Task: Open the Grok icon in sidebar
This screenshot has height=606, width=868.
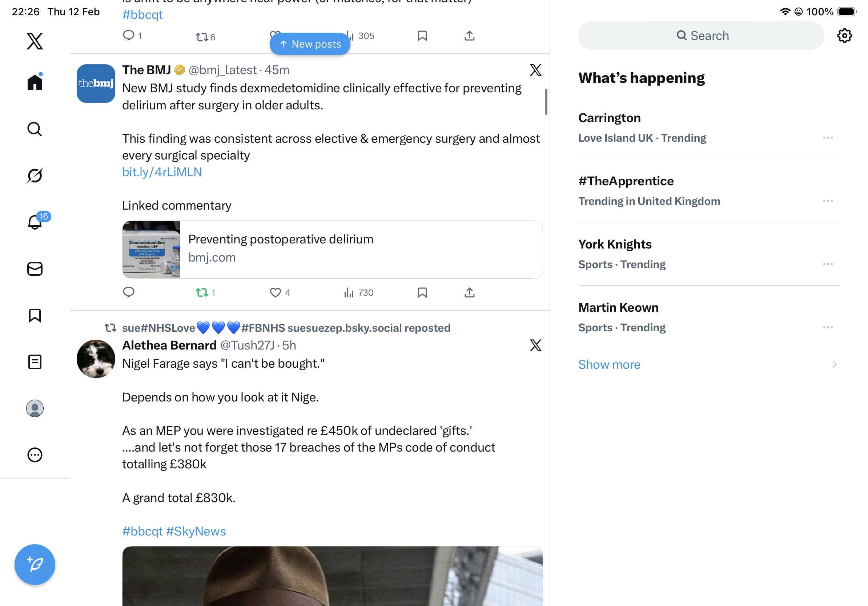Action: click(35, 175)
